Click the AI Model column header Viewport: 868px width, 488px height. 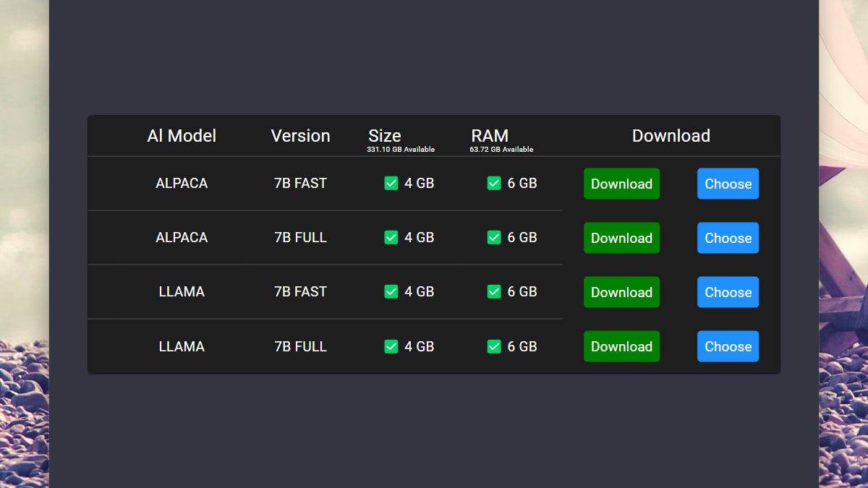(x=182, y=136)
